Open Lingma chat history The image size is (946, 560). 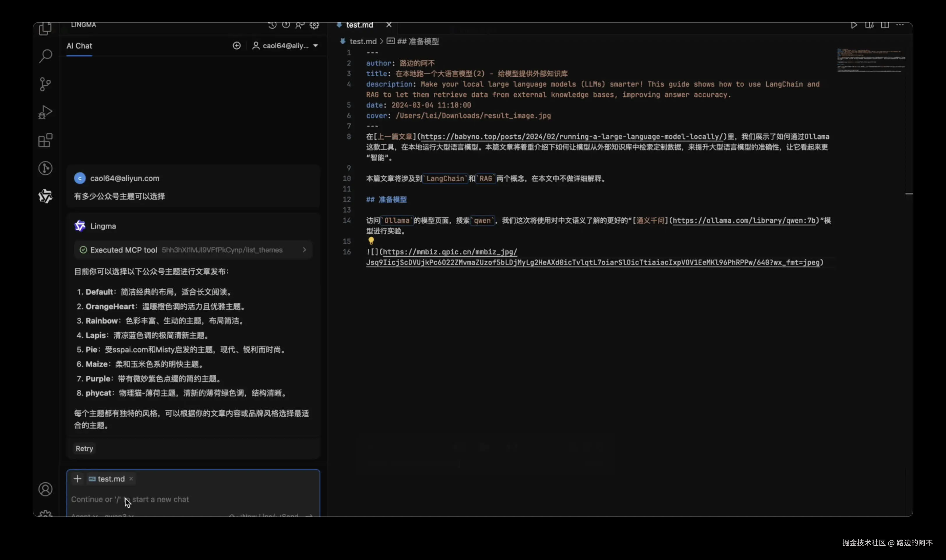pyautogui.click(x=272, y=25)
